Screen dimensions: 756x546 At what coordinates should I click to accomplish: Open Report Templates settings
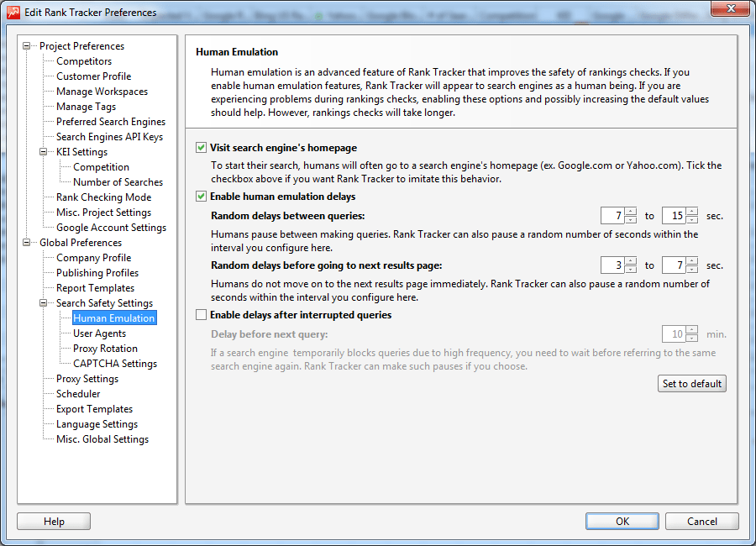pyautogui.click(x=95, y=288)
